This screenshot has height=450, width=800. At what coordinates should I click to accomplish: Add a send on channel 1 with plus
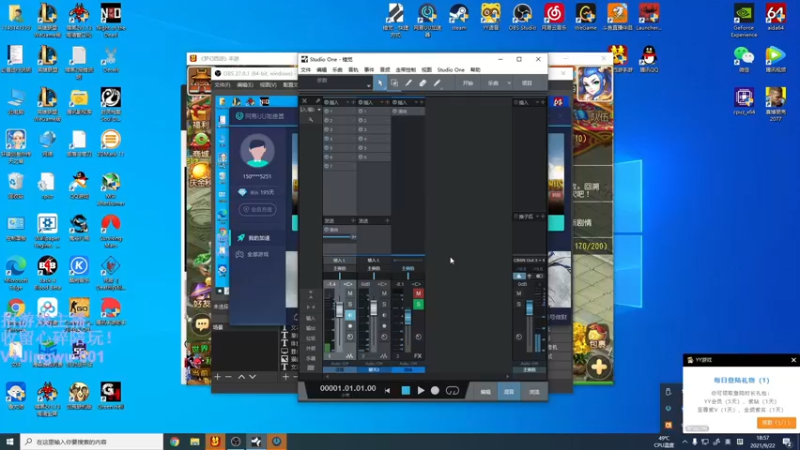tap(353, 220)
